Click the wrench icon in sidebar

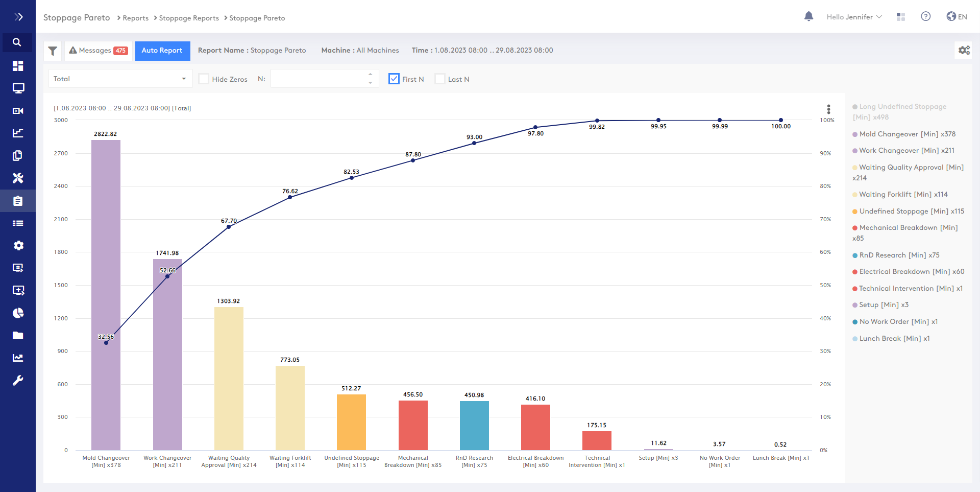pyautogui.click(x=18, y=381)
